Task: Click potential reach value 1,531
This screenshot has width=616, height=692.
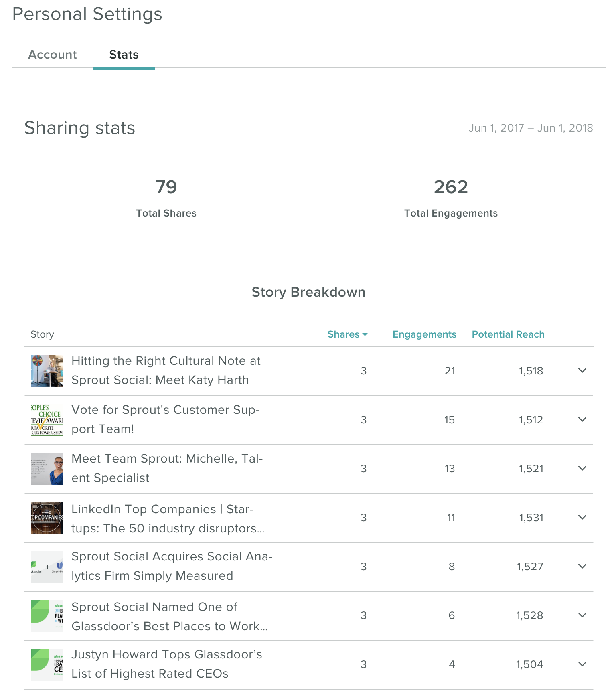Action: pyautogui.click(x=531, y=518)
